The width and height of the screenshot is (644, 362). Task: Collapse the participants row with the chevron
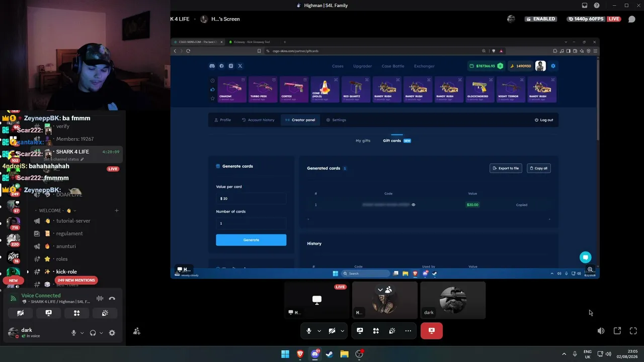click(380, 290)
